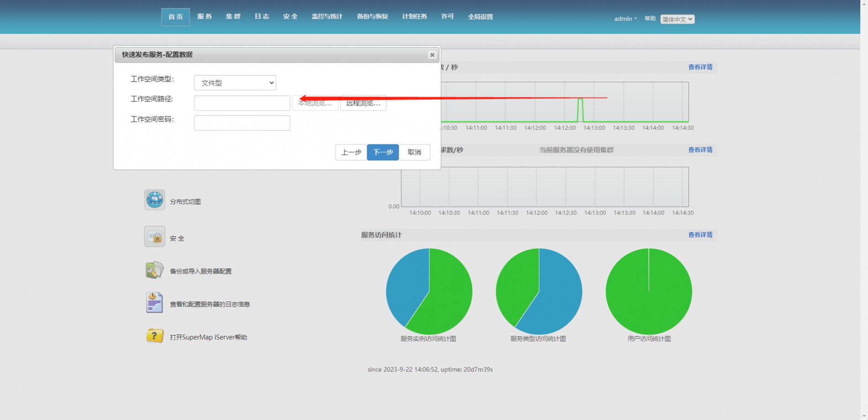Click the 服务类型访问统计图 caption
Image resolution: width=868 pixels, height=420 pixels.
click(x=538, y=339)
